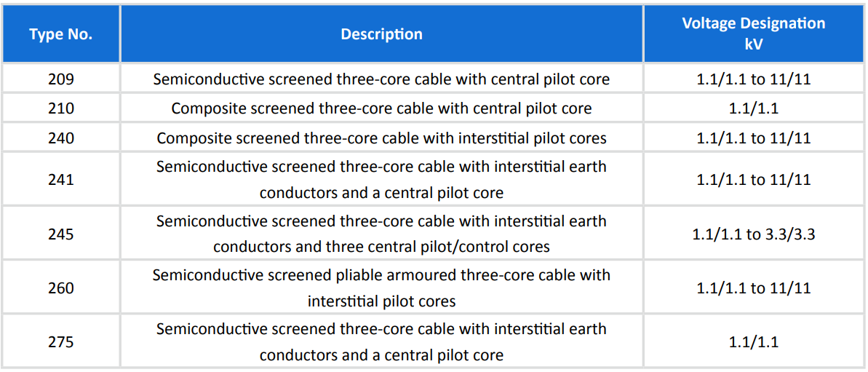Image resolution: width=868 pixels, height=372 pixels.
Task: Click the voltage cell for type 260
Action: tap(754, 288)
